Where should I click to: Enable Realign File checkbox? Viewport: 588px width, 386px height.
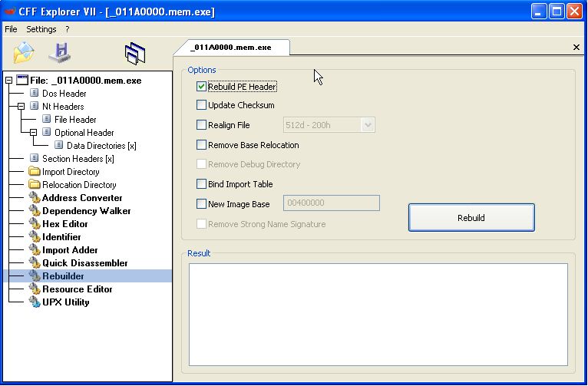click(201, 125)
